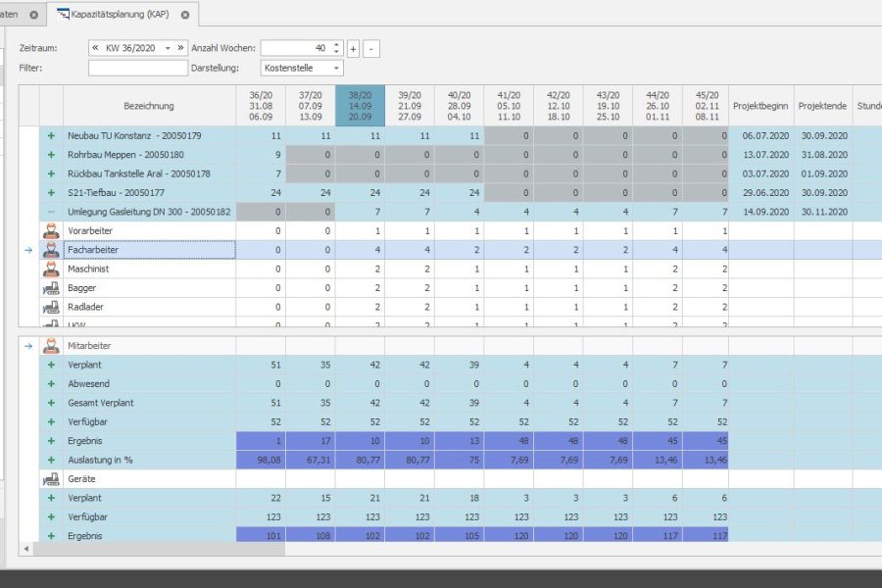
Task: Click the Maschinist worker icon
Action: click(51, 269)
